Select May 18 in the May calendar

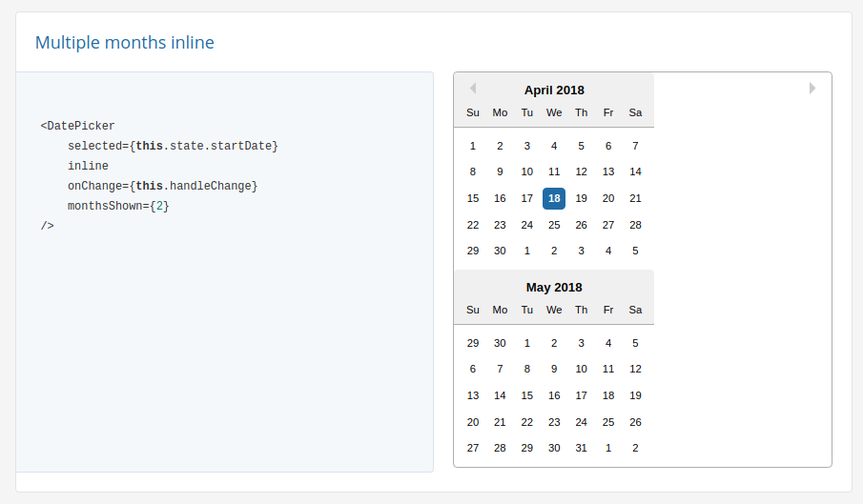click(608, 395)
